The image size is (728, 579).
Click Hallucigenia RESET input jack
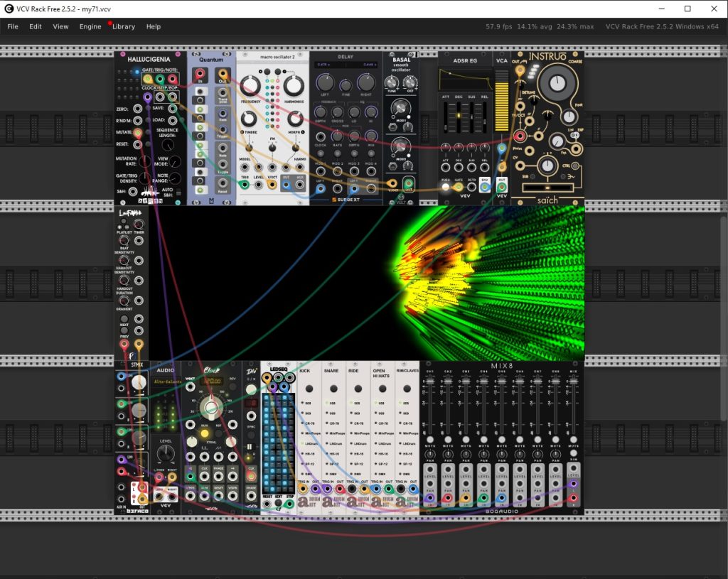[137, 144]
